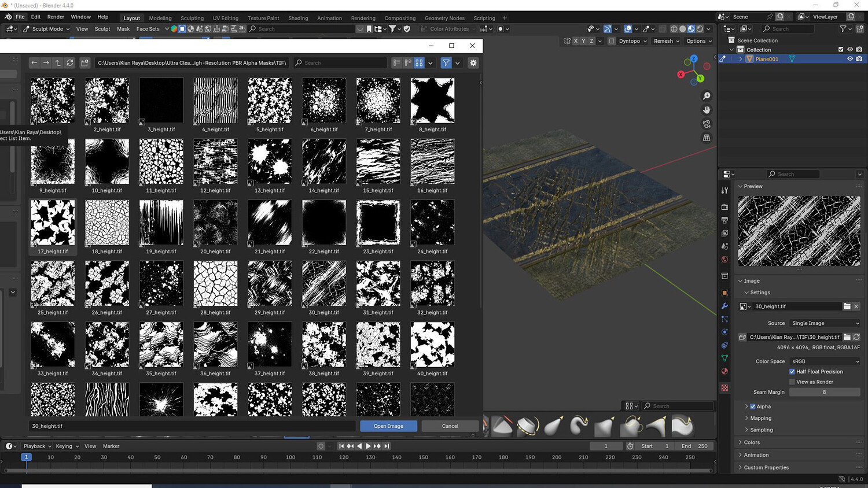Switch to the Shading workspace tab
868x488 pixels.
tap(299, 18)
